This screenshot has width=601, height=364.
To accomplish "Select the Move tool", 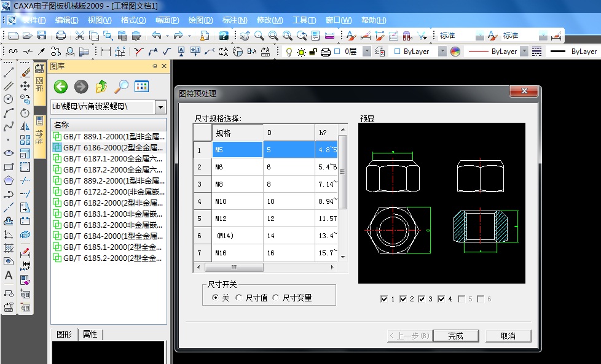I will [25, 86].
